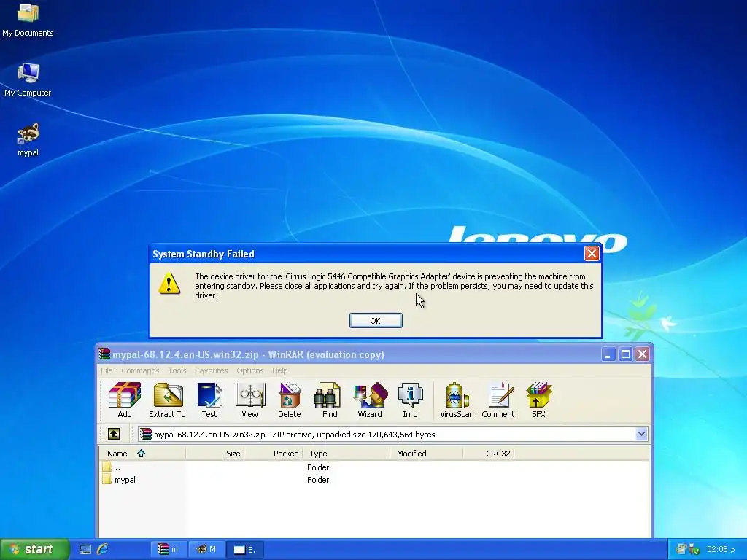Click the safely remove hardware tray icon
Screen dimensions: 747x560
click(694, 550)
